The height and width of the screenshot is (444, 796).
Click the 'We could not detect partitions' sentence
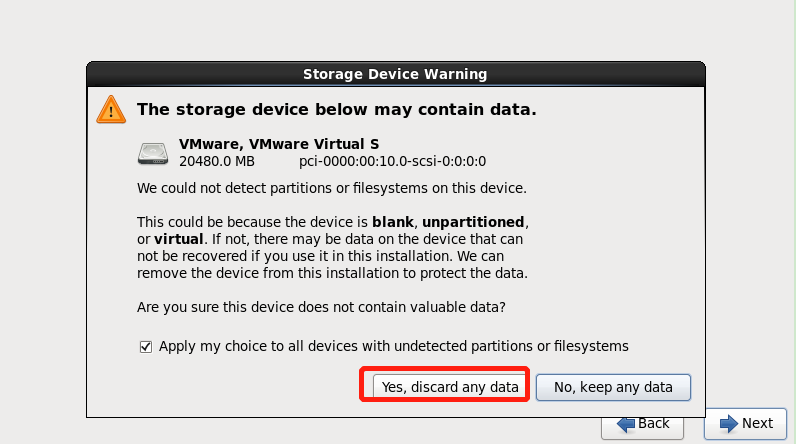coord(331,187)
